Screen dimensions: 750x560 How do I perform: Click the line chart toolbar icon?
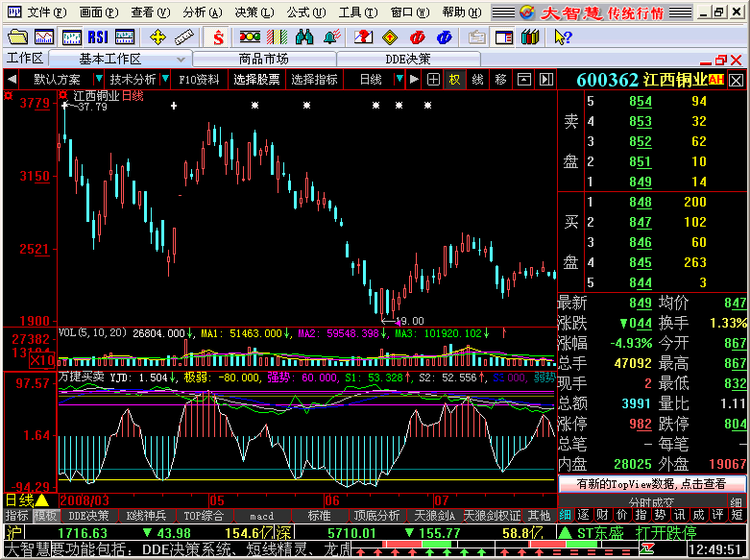point(44,37)
